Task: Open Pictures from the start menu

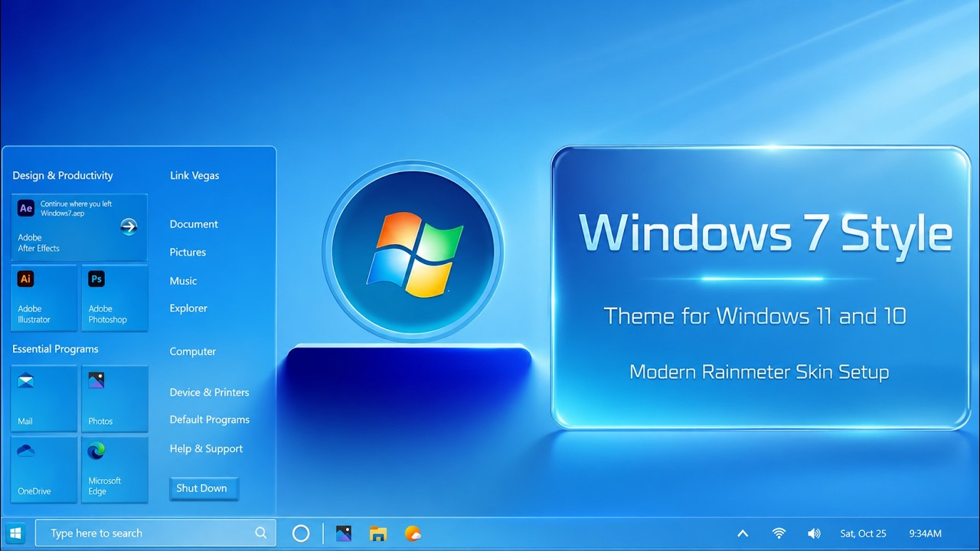Action: point(188,253)
